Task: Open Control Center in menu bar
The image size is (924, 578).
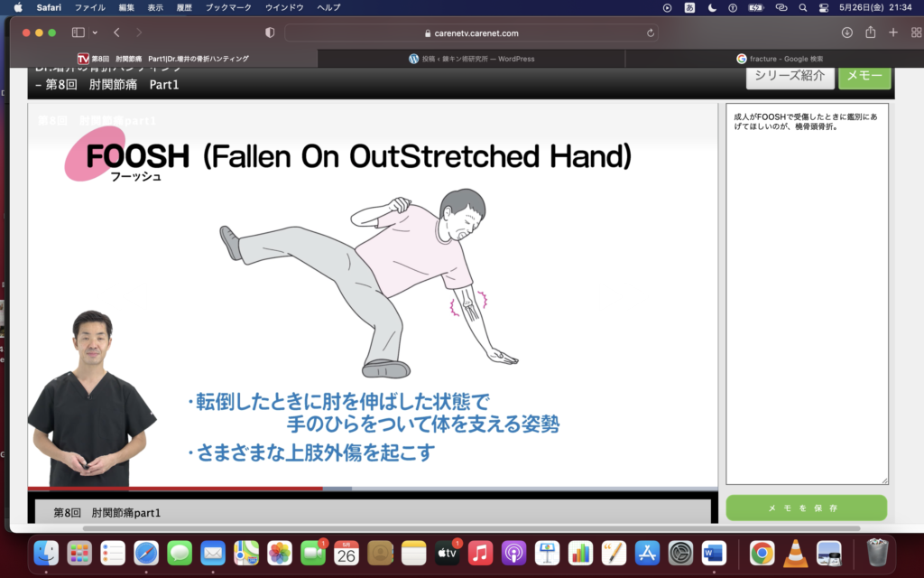Action: click(822, 7)
